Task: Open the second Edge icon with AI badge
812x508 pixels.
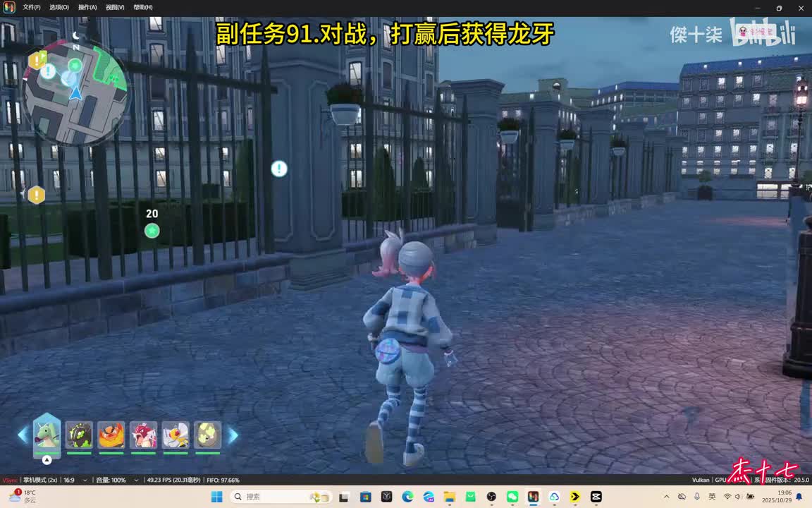Action: click(429, 497)
